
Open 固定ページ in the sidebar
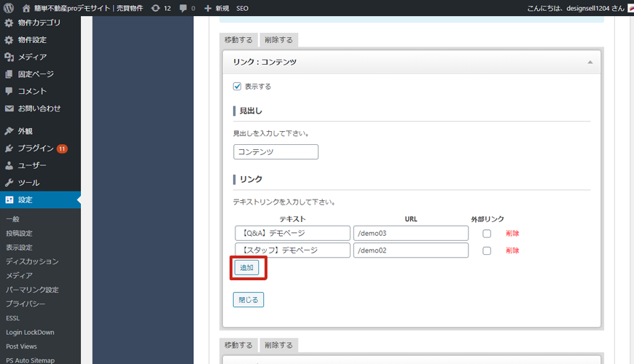coord(35,74)
